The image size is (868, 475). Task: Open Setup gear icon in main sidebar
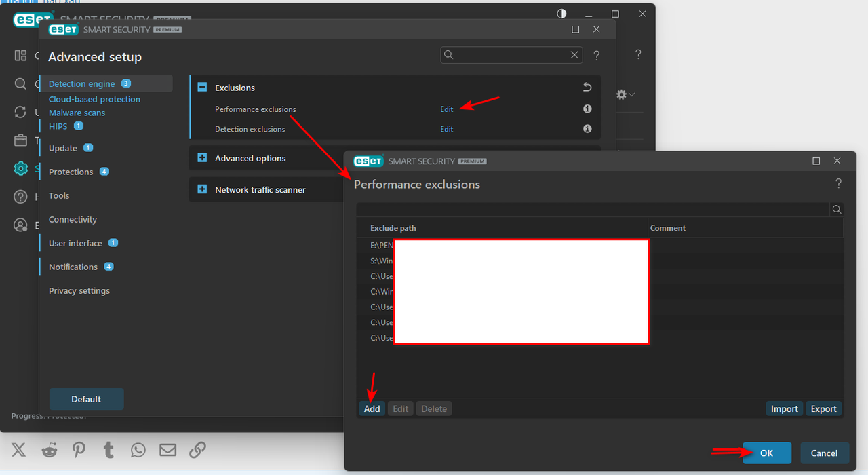click(20, 168)
